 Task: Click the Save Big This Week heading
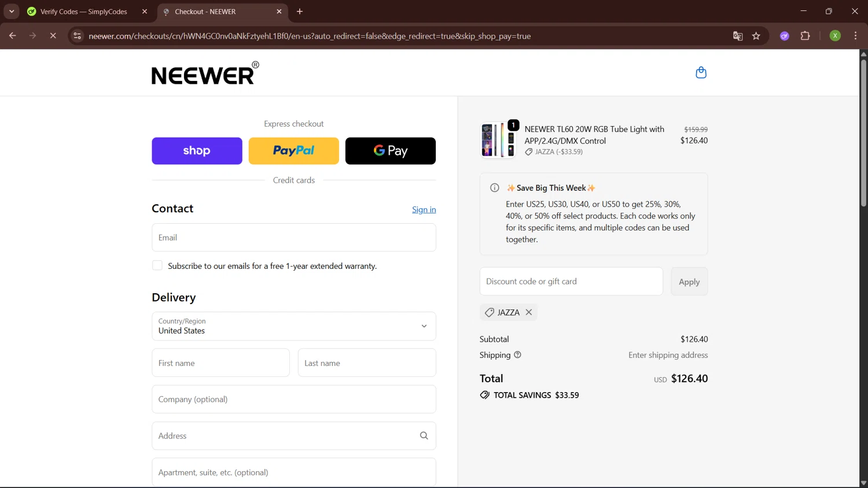[551, 188]
